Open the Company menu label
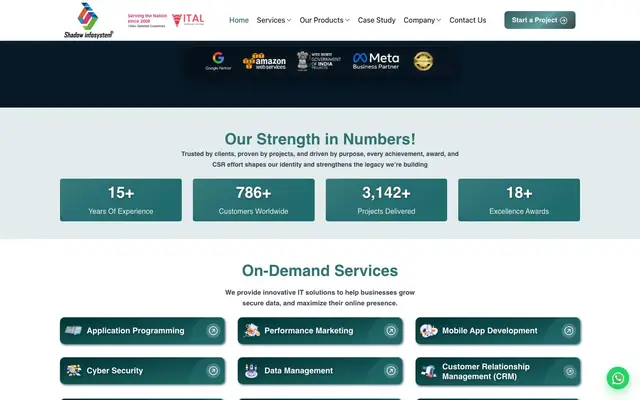This screenshot has height=400, width=640. [419, 20]
